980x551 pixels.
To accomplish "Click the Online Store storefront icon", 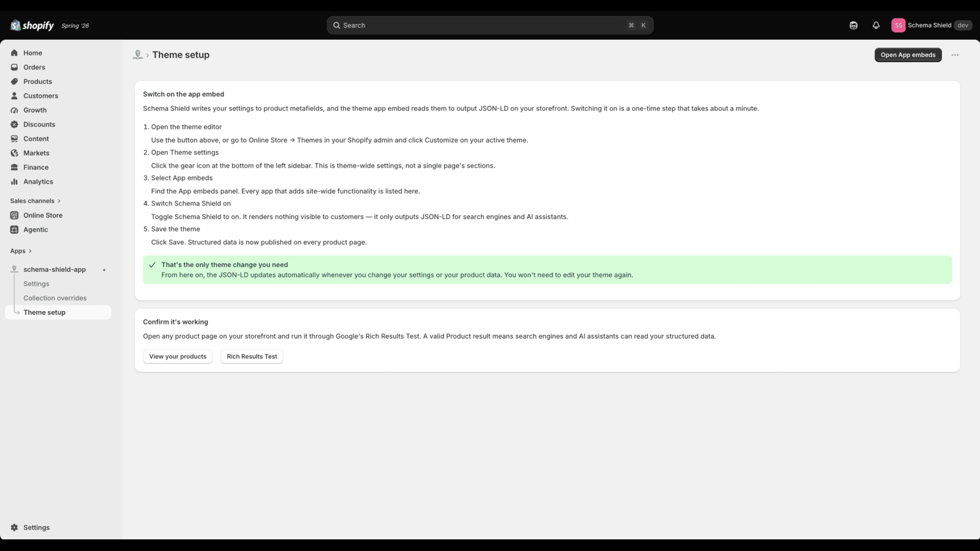I will tap(14, 216).
